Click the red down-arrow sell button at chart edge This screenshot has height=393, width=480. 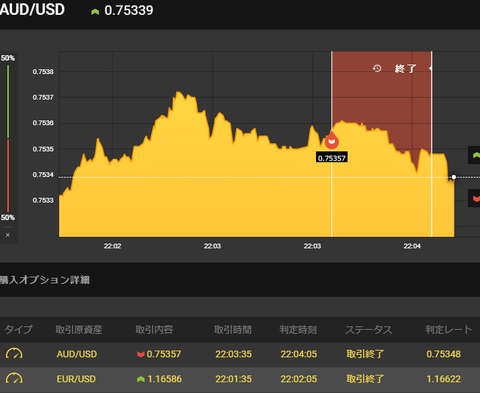[475, 198]
